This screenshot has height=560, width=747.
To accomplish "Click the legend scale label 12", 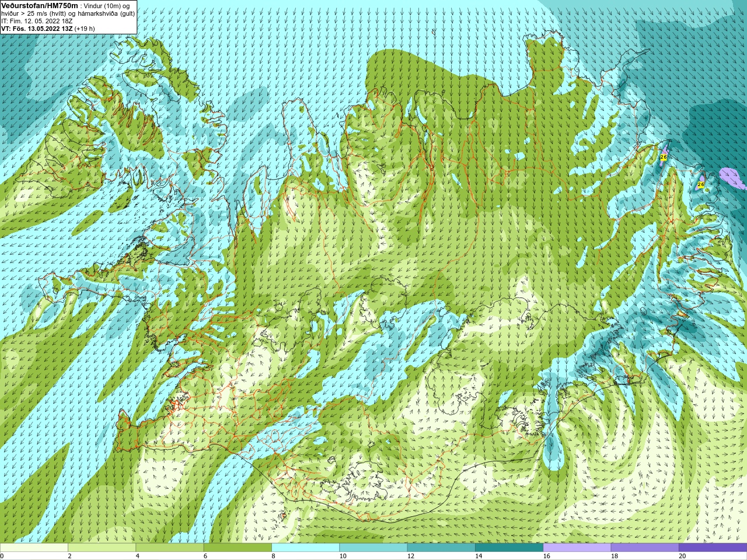I will (411, 556).
